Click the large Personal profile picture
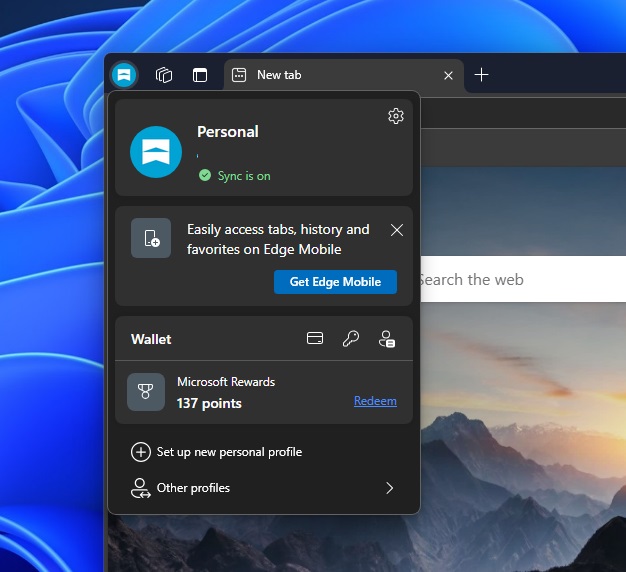Screen dimensions: 626x572 (x=156, y=152)
